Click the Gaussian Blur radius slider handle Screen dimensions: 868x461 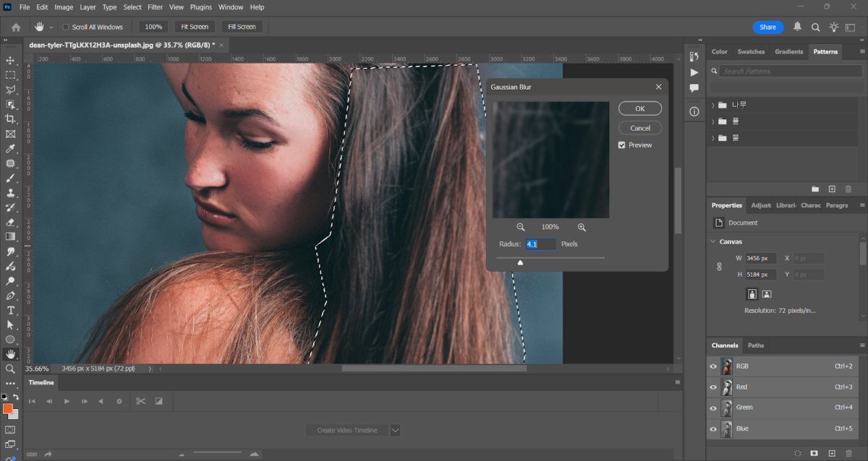pyautogui.click(x=520, y=262)
